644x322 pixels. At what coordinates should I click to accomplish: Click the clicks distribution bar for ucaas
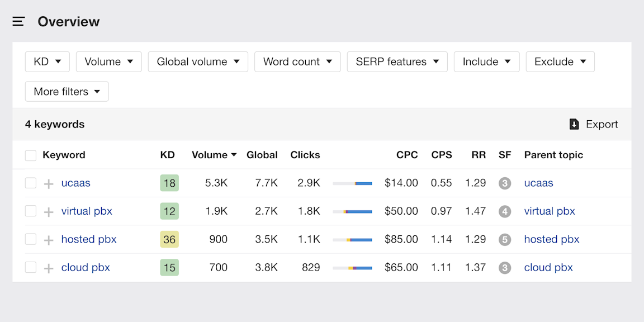click(352, 183)
